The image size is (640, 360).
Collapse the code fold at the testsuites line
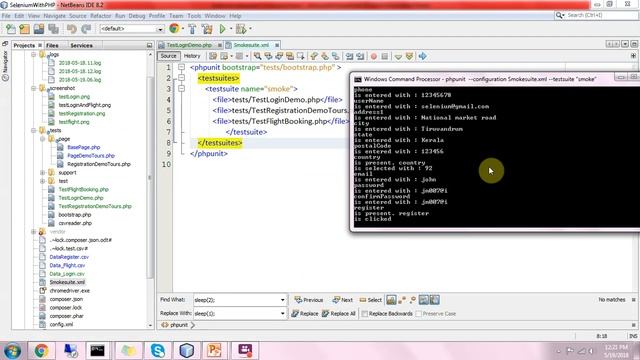[x=182, y=78]
